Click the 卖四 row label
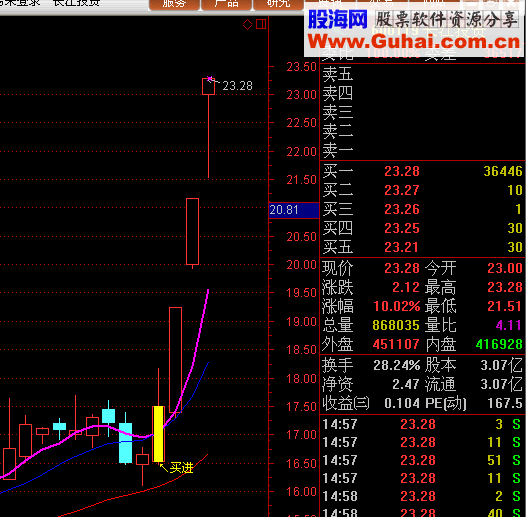 tap(337, 93)
